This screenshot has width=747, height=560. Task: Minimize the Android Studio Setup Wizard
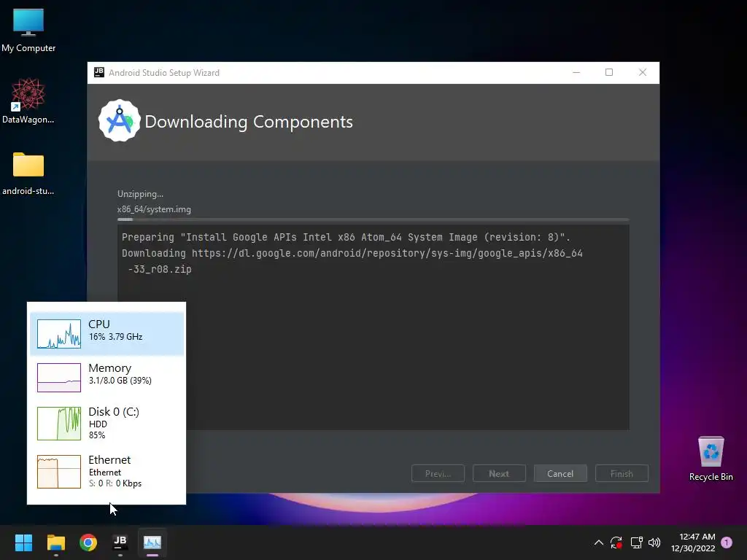[x=576, y=72]
